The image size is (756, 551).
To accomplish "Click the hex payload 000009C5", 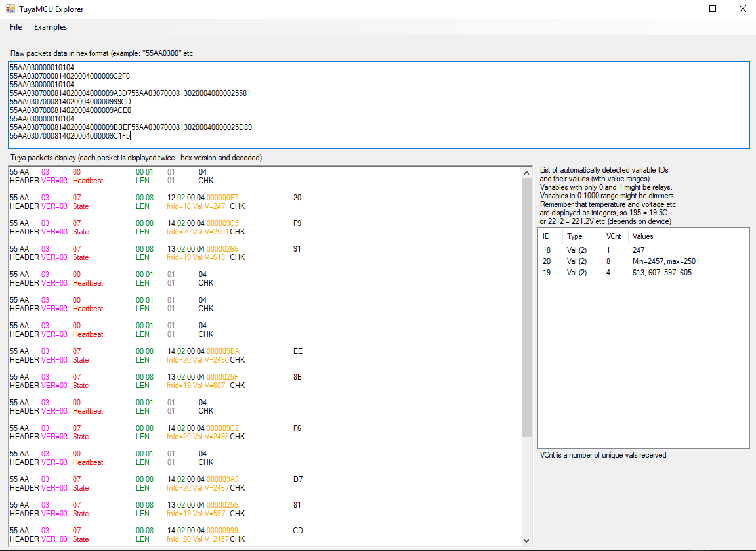I will tap(222, 223).
